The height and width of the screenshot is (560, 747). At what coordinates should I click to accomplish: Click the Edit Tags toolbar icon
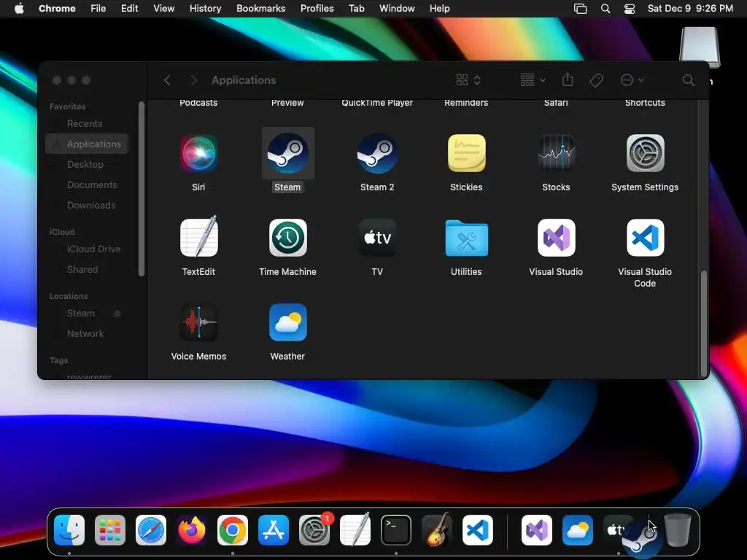coord(597,80)
